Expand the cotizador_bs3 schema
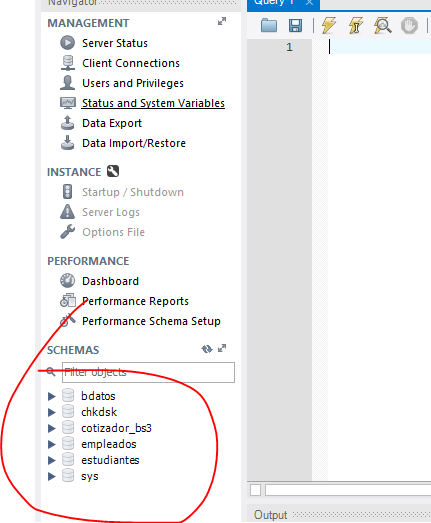Image resolution: width=431 pixels, height=523 pixels. 52,428
